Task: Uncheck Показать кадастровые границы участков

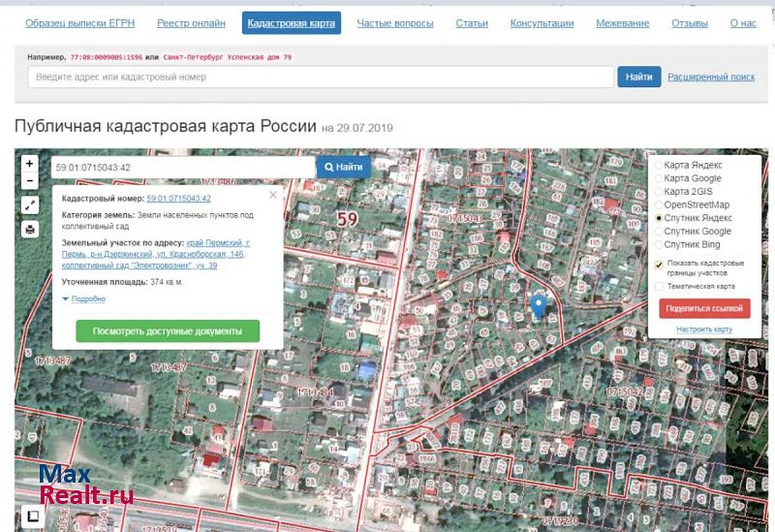Action: coord(659,264)
